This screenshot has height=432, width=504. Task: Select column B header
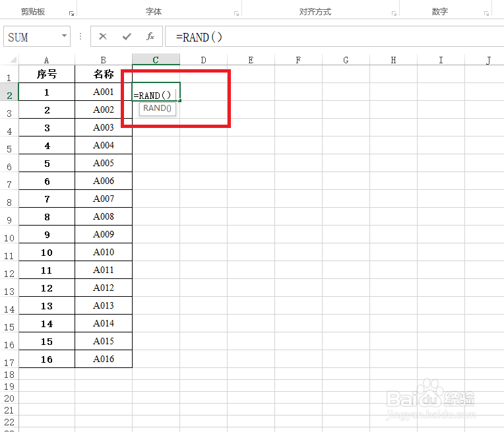coord(103,60)
